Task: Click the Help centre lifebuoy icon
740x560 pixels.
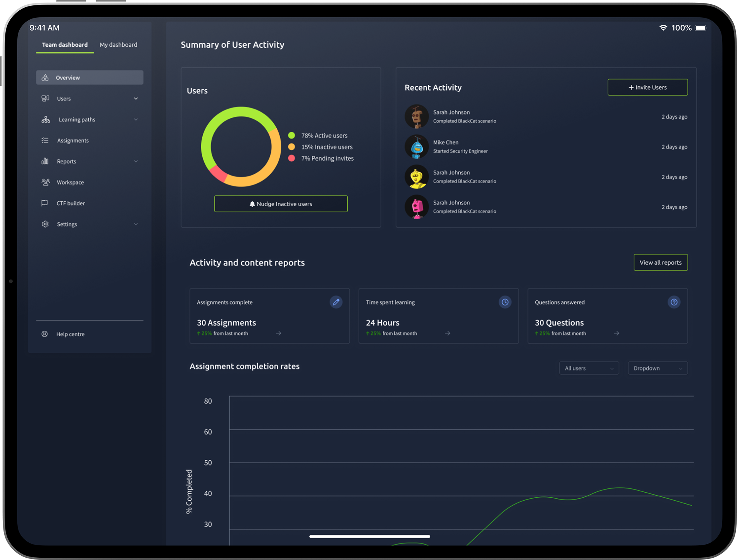Action: tap(45, 334)
